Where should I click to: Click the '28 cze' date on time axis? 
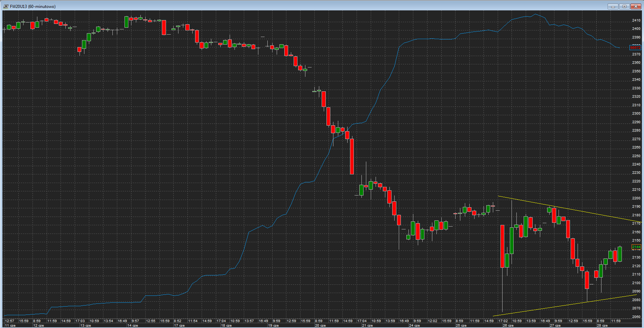(602, 326)
